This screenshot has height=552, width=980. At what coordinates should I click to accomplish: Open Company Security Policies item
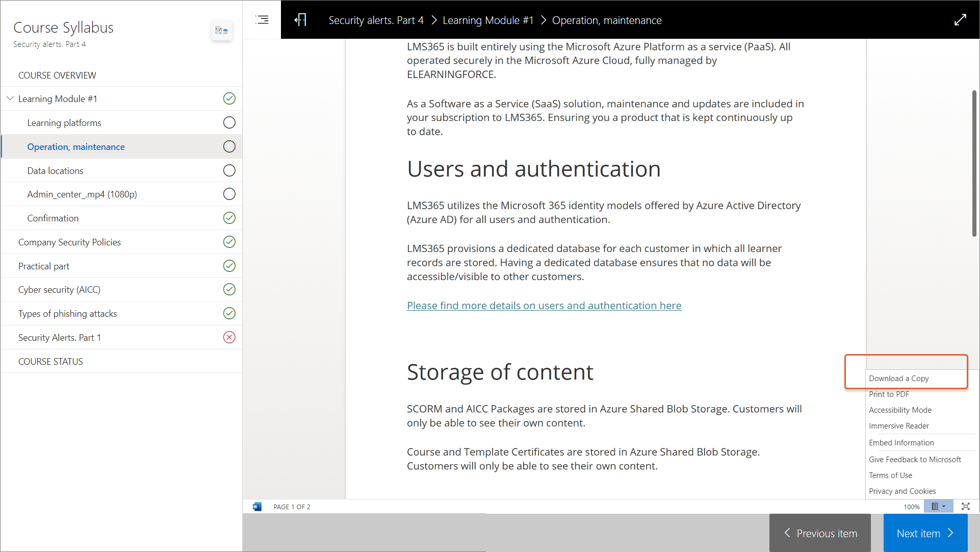click(x=121, y=242)
